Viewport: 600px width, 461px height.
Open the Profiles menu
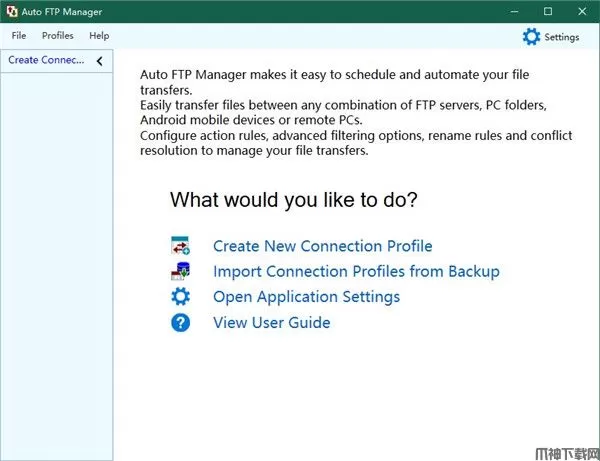coord(58,36)
